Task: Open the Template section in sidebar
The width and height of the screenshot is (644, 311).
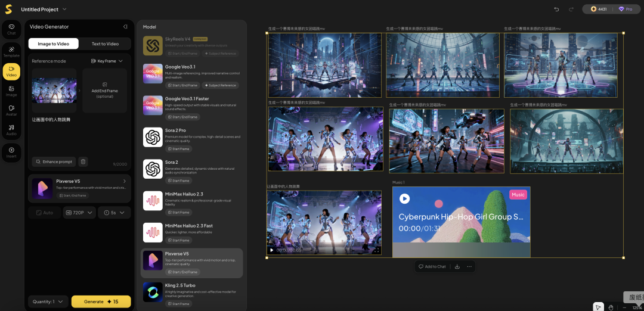Action: [x=11, y=50]
